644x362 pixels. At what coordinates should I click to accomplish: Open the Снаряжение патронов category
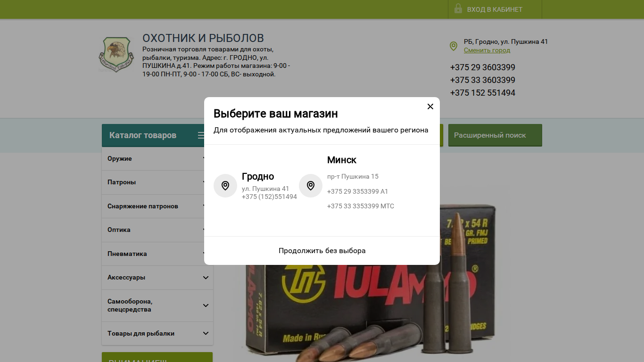point(157,206)
